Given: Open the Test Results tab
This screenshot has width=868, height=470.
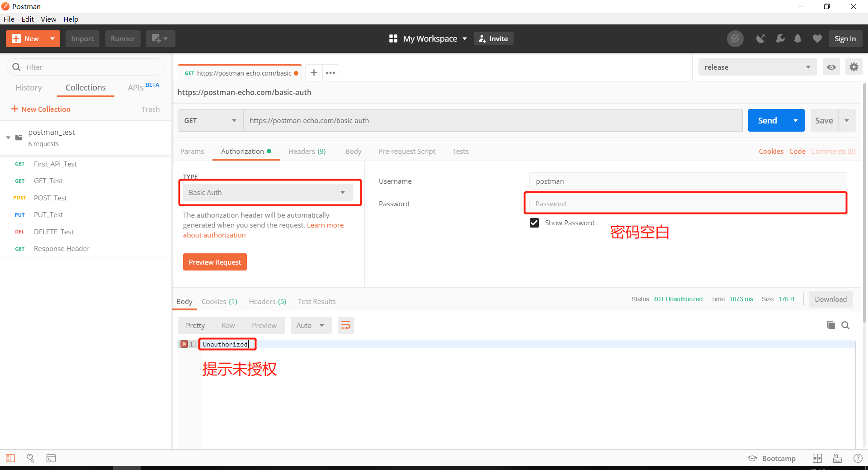Looking at the screenshot, I should (x=316, y=302).
